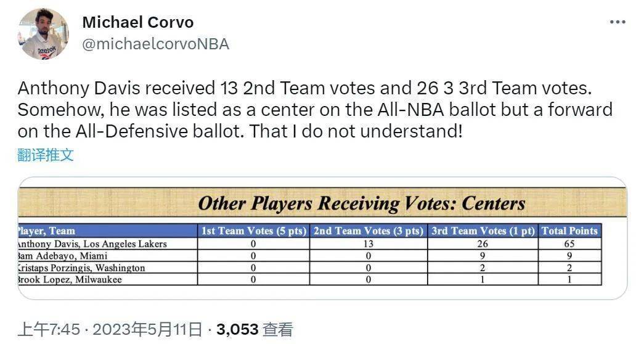This screenshot has height=344, width=644.
Task: Click the 'Other Players Receiving Votes: Centers' banner
Action: coord(322,203)
